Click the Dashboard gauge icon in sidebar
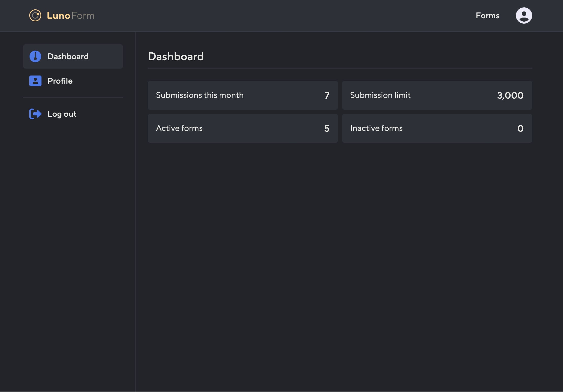Viewport: 563px width, 392px height. coord(35,56)
